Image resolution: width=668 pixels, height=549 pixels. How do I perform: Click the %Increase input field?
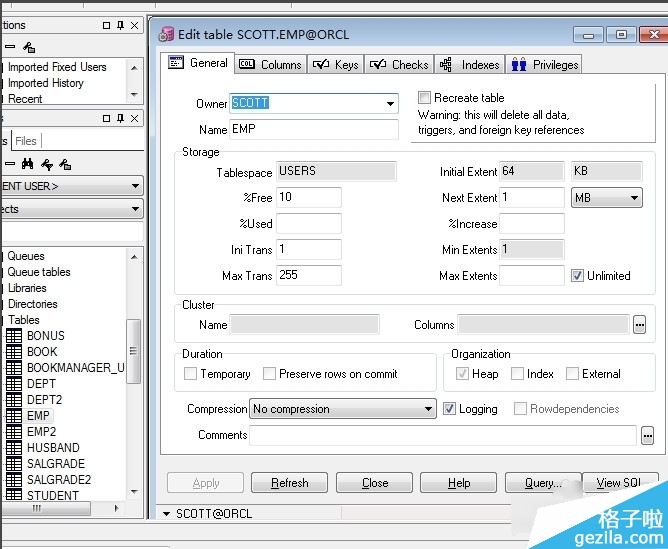tap(532, 224)
